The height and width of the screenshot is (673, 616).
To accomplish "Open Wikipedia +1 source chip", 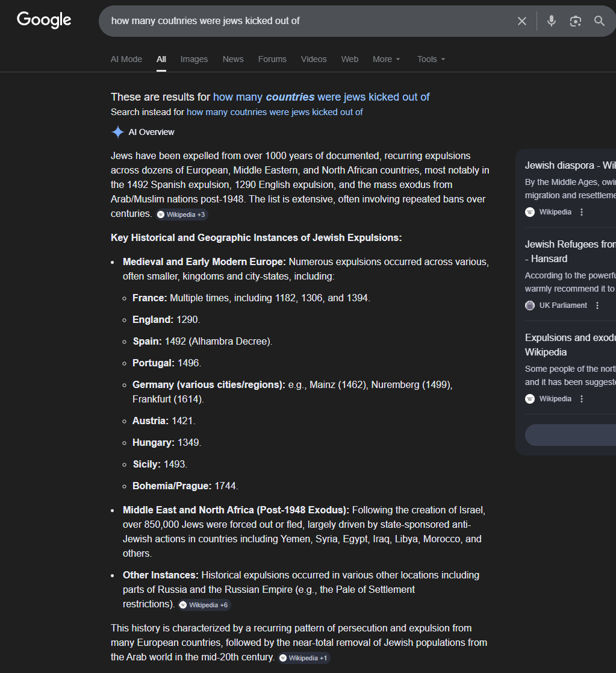I will coord(304,658).
